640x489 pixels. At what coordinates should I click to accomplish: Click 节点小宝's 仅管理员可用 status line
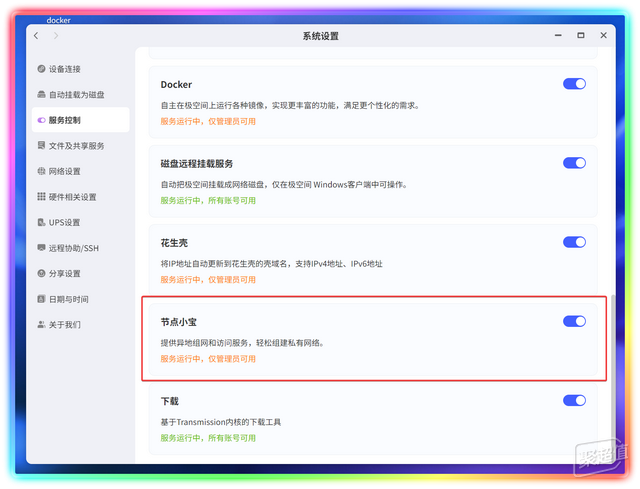[x=208, y=359]
